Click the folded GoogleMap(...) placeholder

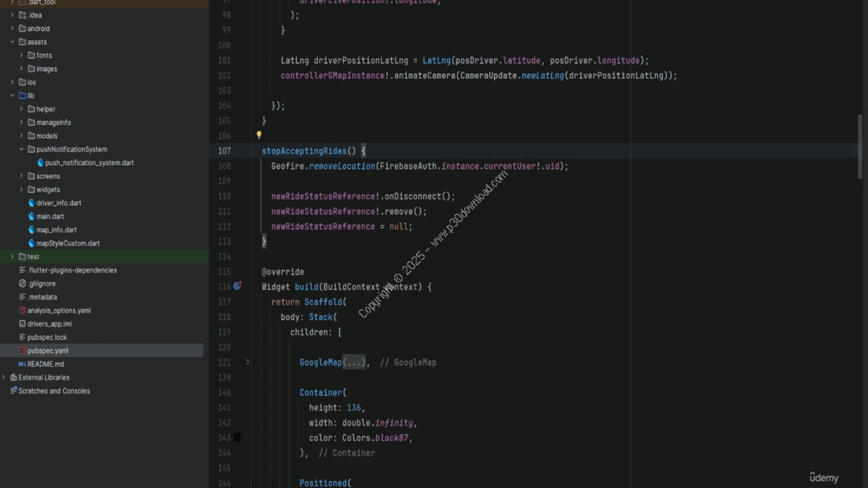[354, 363]
